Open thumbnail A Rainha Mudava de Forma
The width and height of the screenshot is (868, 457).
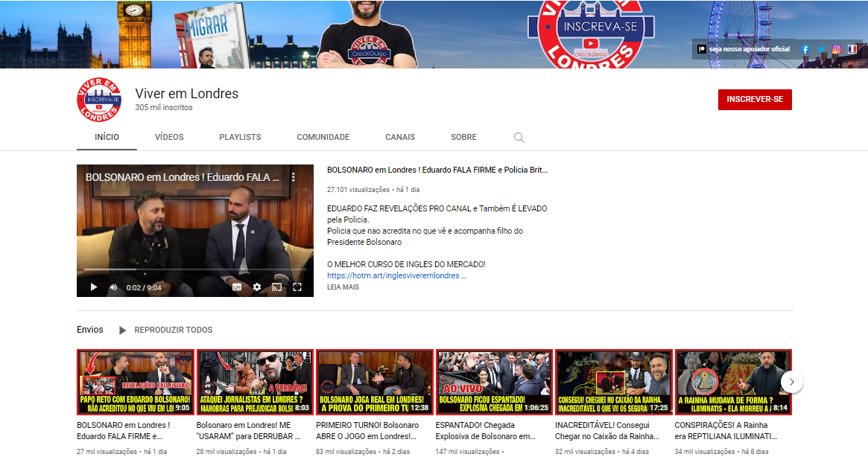(733, 382)
